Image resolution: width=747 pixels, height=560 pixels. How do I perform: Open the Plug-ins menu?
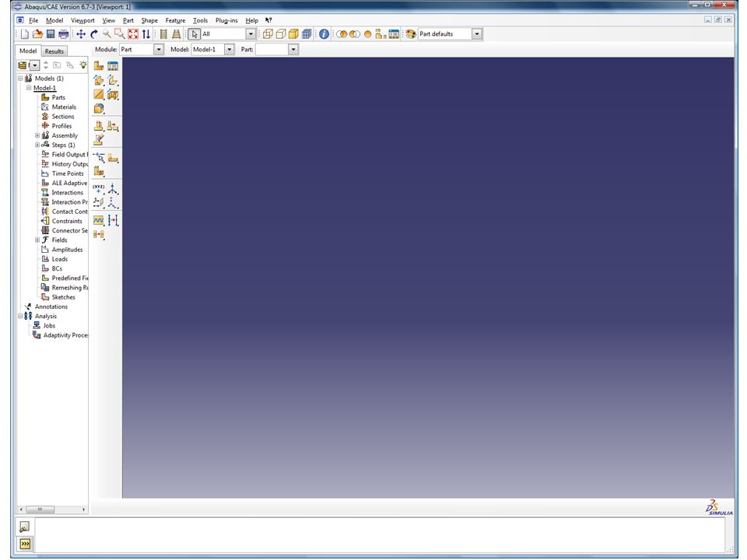point(226,20)
